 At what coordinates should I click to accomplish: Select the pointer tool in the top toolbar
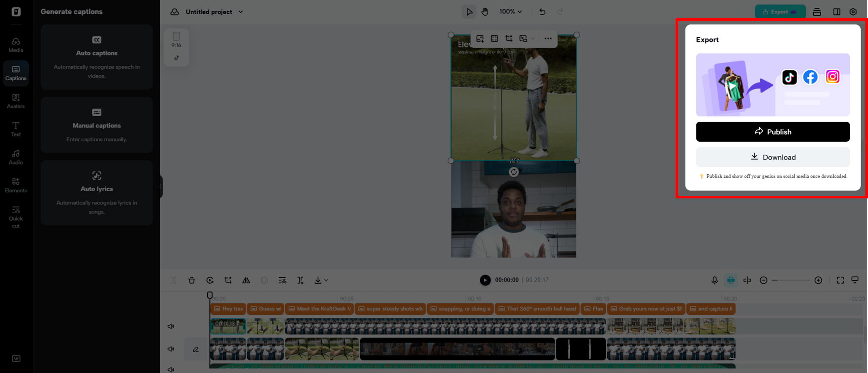pos(469,12)
